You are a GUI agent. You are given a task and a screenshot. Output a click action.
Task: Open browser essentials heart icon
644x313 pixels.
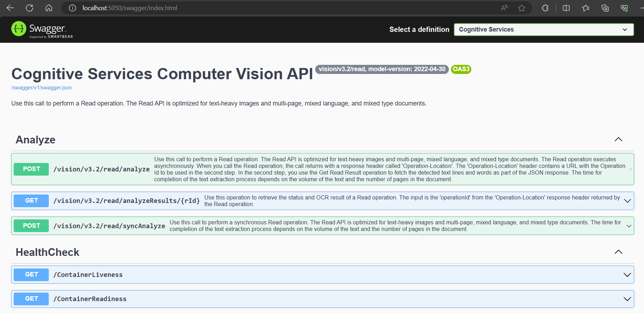[624, 8]
